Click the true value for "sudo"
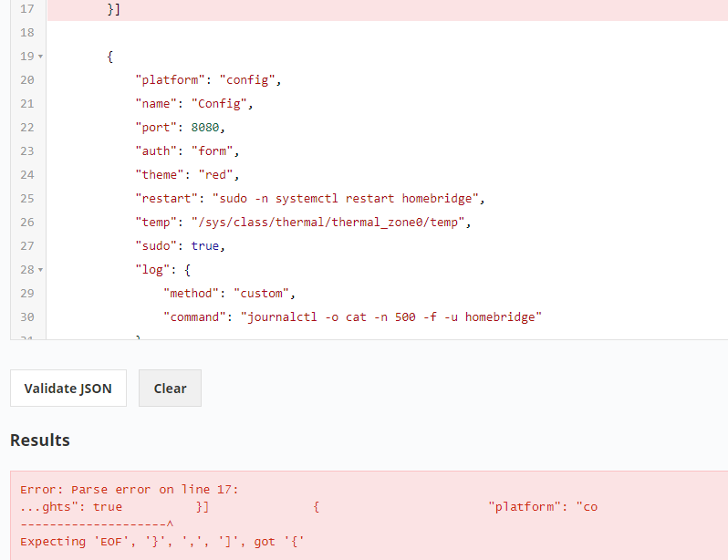 pyautogui.click(x=205, y=246)
